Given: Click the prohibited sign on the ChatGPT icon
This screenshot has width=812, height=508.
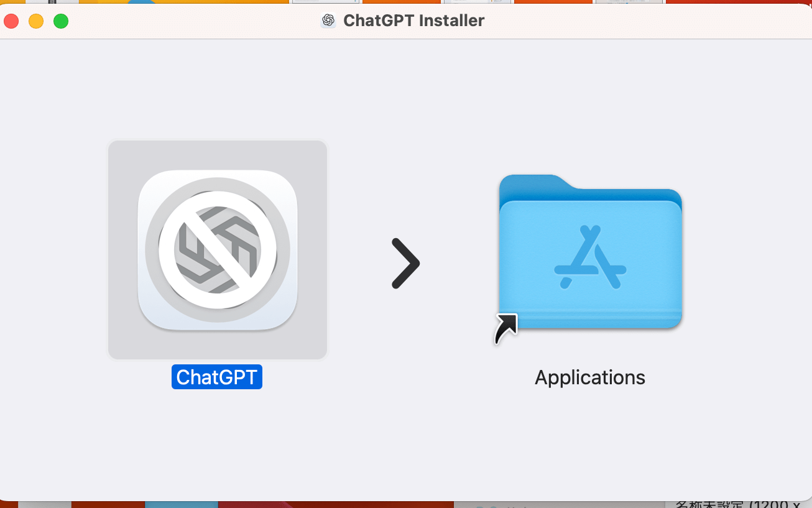Looking at the screenshot, I should click(217, 249).
